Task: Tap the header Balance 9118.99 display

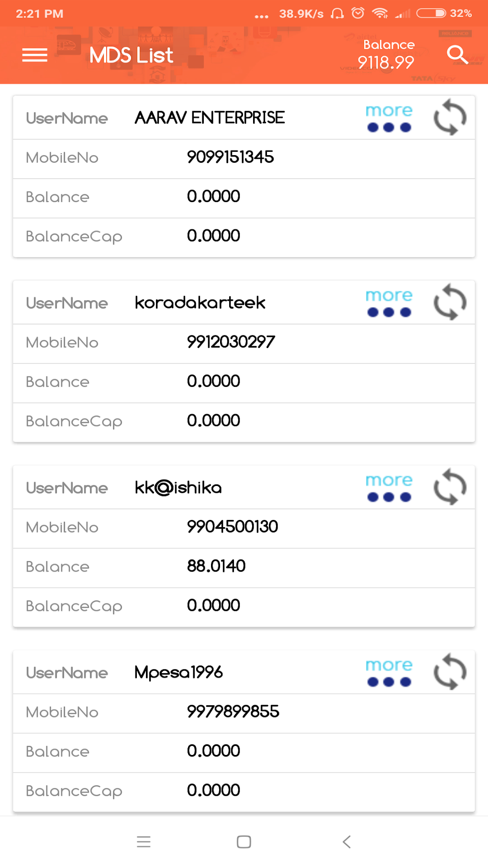Action: (x=387, y=55)
